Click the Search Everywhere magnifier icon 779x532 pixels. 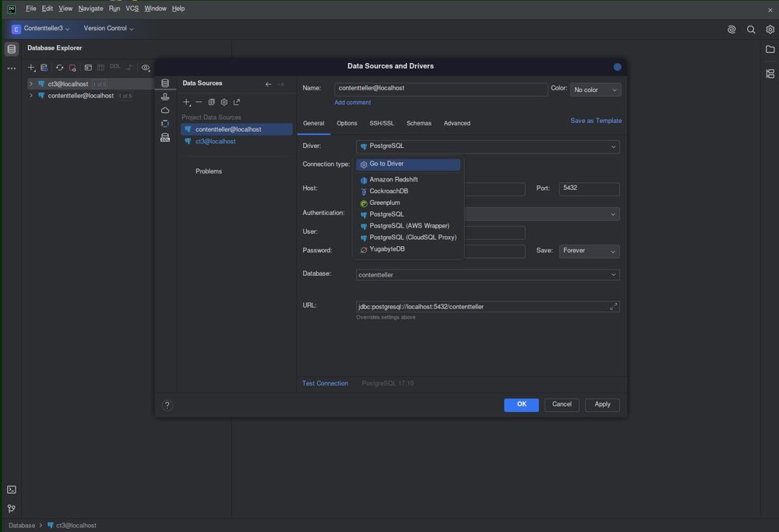[751, 30]
